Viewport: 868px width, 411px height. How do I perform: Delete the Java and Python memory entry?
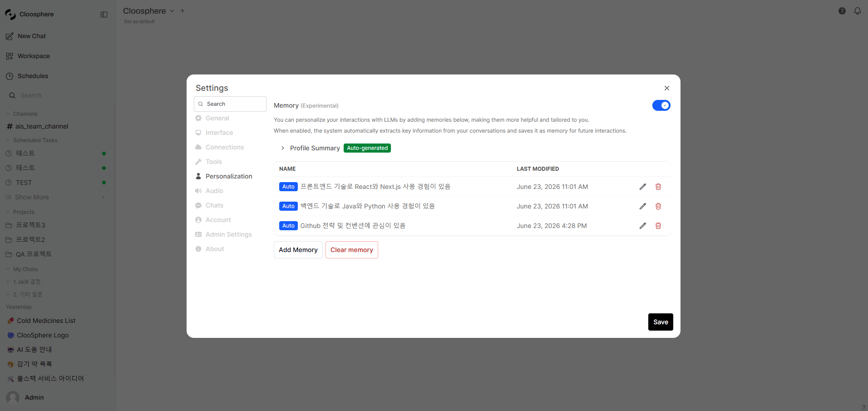(x=658, y=206)
